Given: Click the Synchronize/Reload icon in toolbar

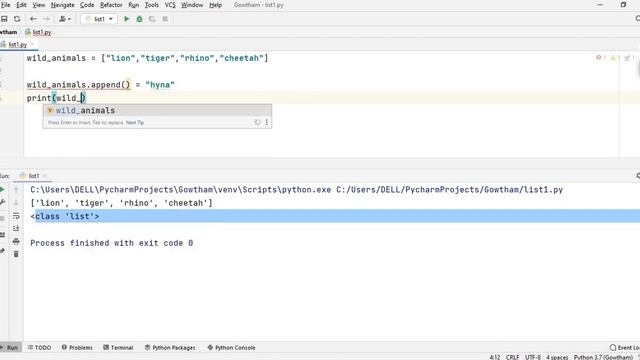Looking at the screenshot, I should click(x=17, y=19).
